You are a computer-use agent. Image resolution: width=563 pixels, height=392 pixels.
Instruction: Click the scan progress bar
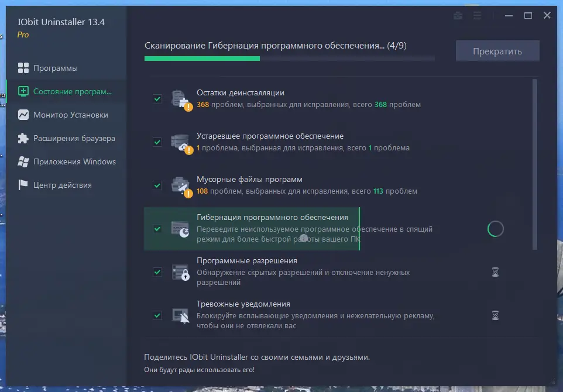[289, 59]
